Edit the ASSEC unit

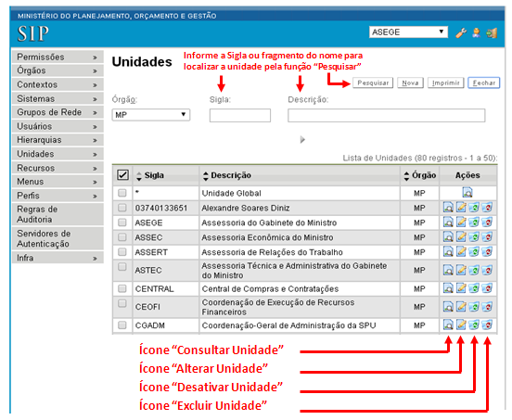(461, 237)
